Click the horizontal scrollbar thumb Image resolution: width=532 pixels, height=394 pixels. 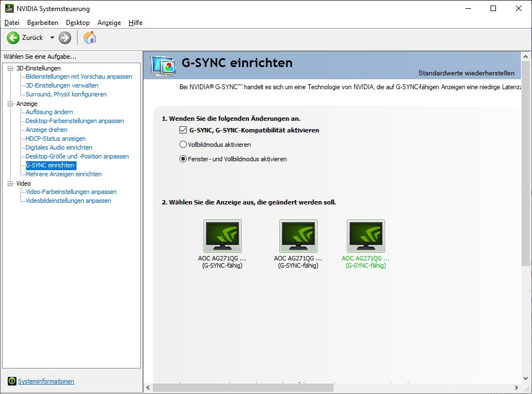[243, 387]
